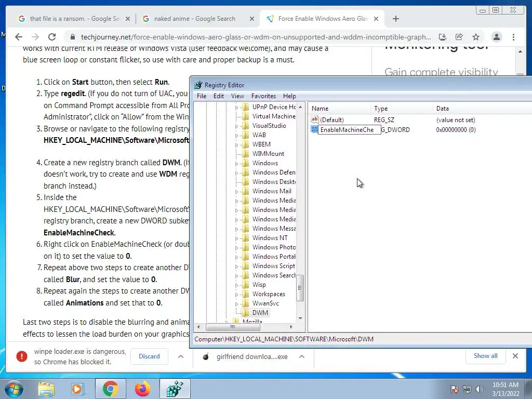Image resolution: width=532 pixels, height=399 pixels.
Task: Click the dangerous download warning icon
Action: coord(22,356)
